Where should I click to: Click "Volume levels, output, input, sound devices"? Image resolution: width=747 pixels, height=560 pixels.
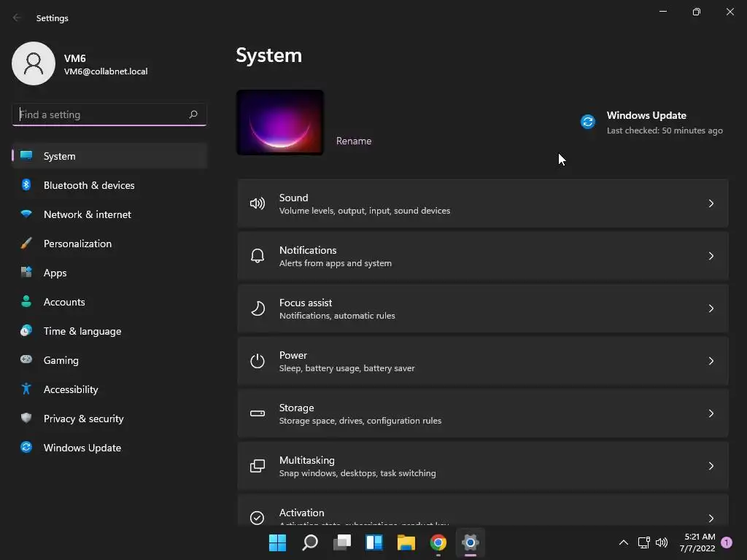[365, 211]
